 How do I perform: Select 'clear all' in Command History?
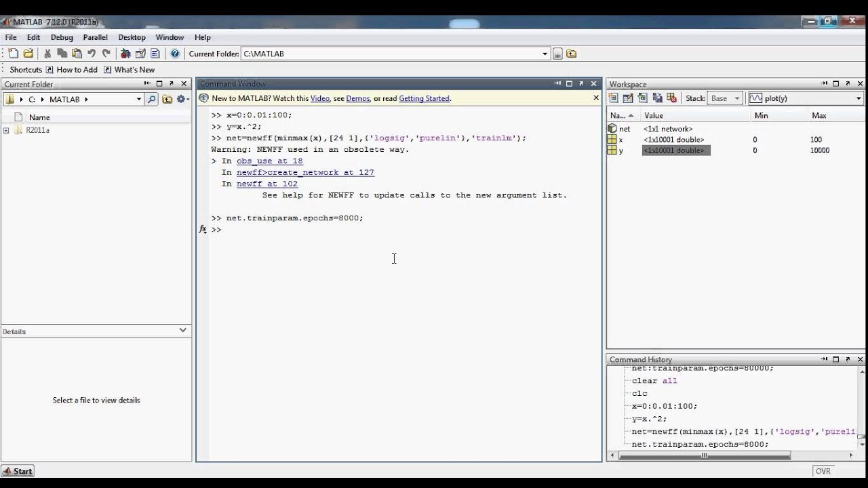[x=654, y=381]
